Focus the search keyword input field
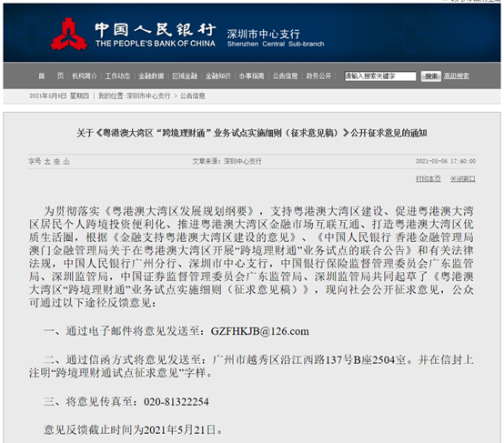The height and width of the screenshot is (443, 504). pos(380,76)
